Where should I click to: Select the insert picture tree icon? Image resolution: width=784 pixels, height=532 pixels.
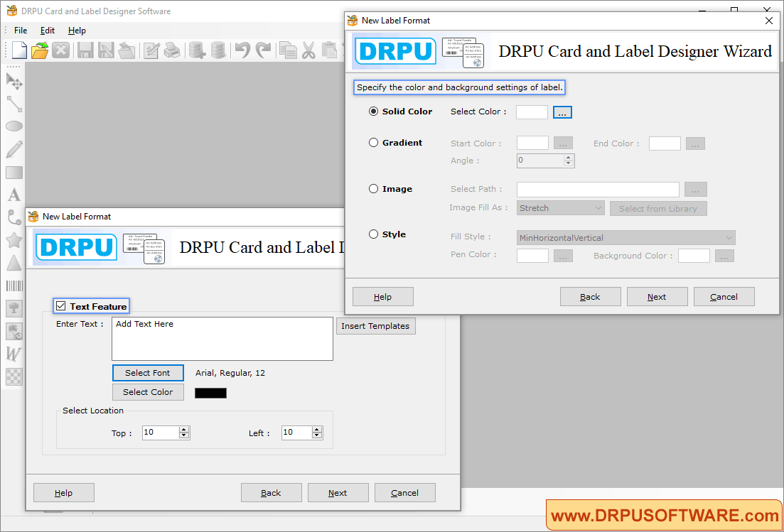(14, 308)
